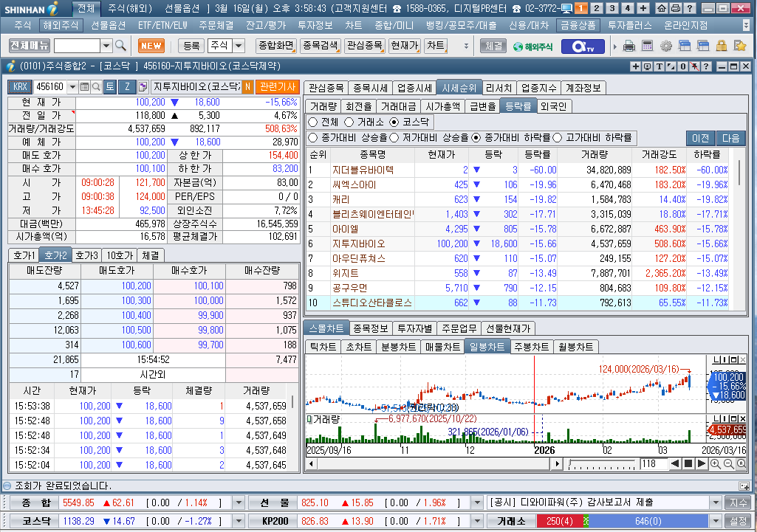Click the 관련기사 button

[x=278, y=87]
